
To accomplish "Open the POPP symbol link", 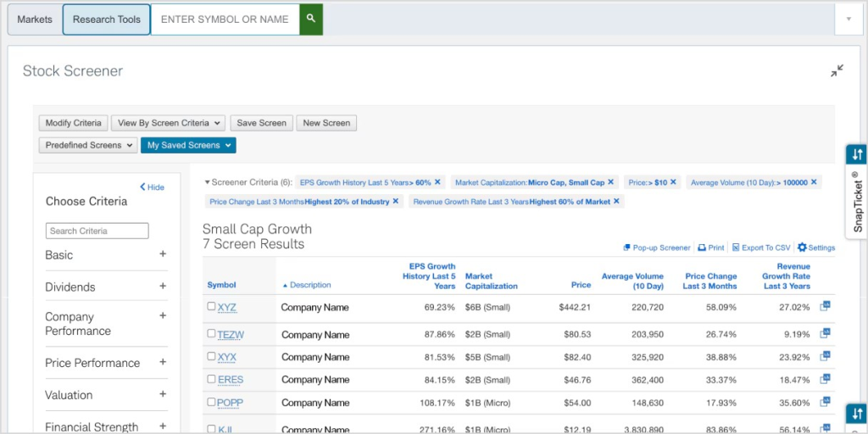I will coord(231,403).
